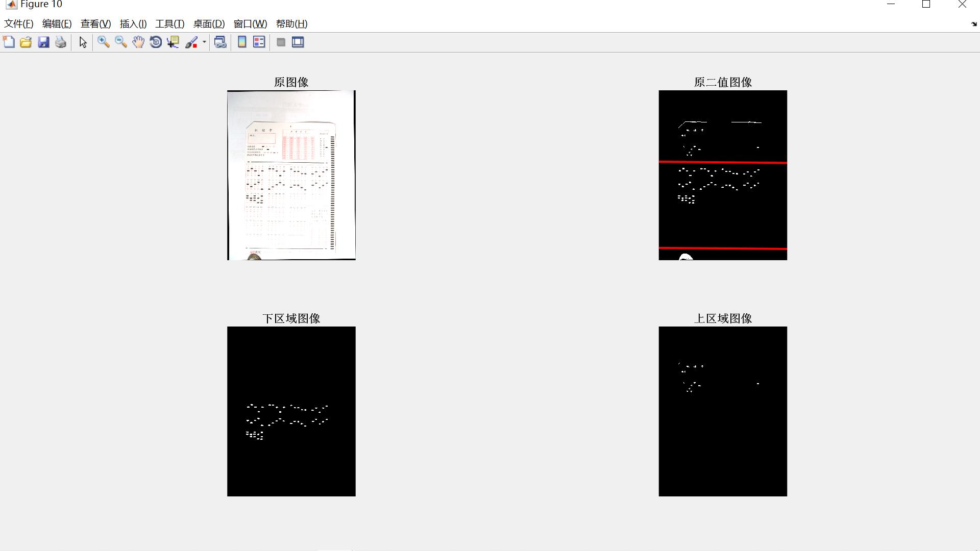The image size is (980, 551).
Task: Open the 插入(I) menu
Action: click(133, 24)
